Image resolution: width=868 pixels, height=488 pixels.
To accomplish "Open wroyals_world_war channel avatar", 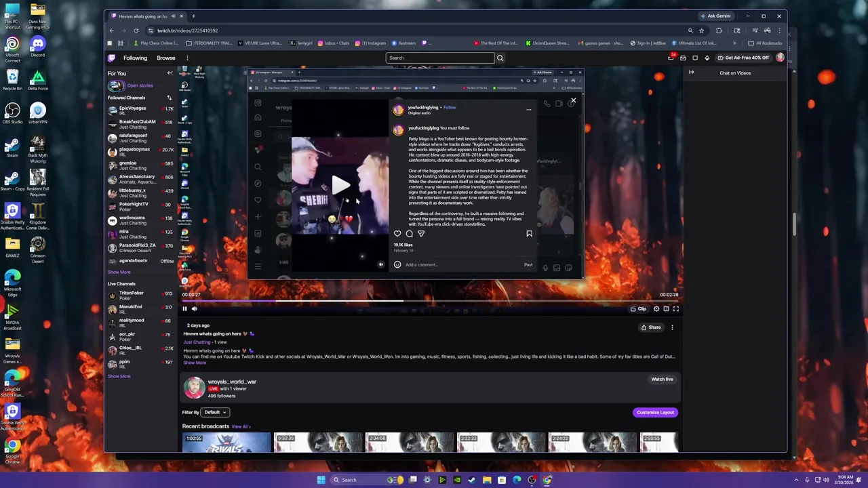I will tap(194, 388).
